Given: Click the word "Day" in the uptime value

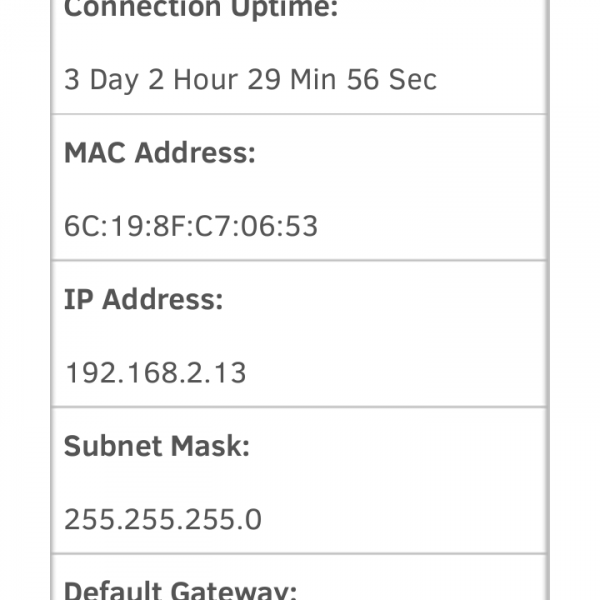Looking at the screenshot, I should point(113,80).
